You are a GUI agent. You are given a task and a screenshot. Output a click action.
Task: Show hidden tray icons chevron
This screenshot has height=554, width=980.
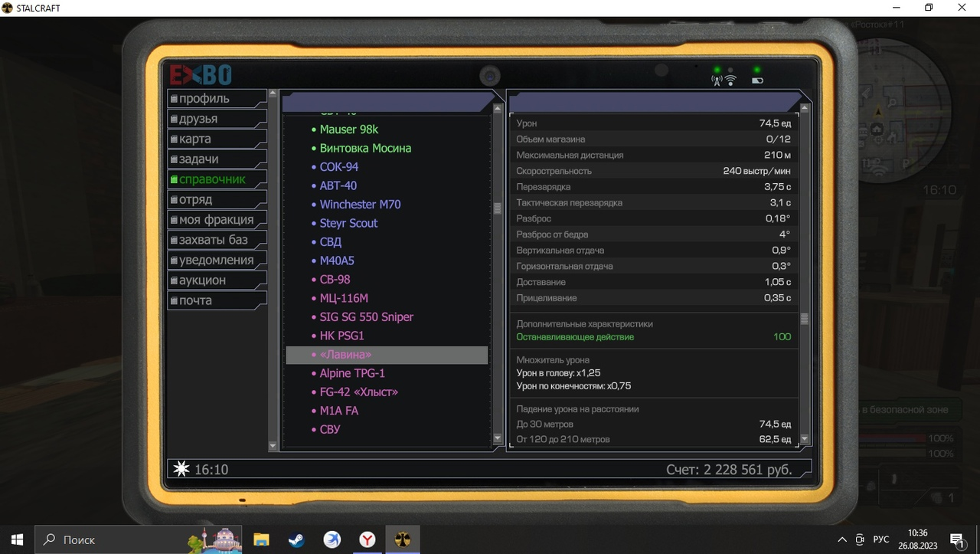coord(841,539)
